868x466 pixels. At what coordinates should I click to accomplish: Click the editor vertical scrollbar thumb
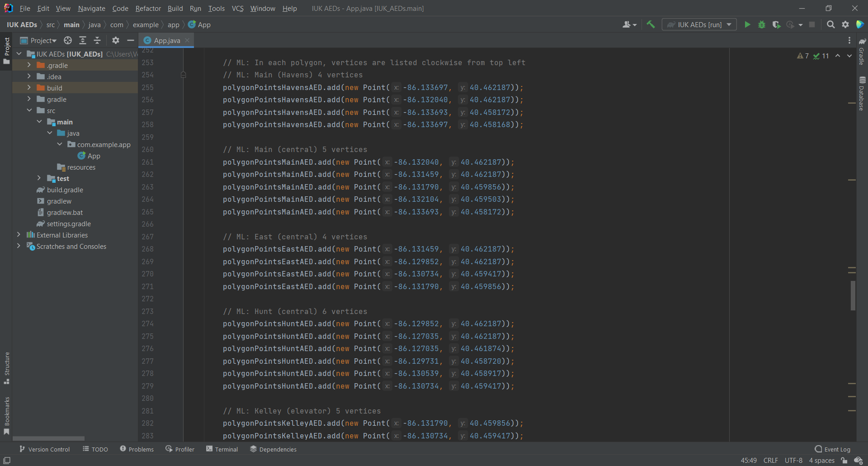853,295
